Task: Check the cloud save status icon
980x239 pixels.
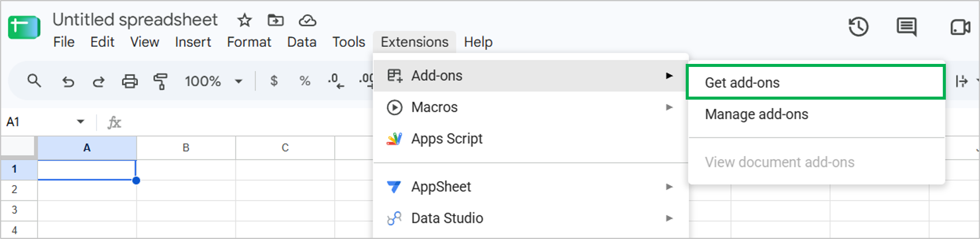Action: [307, 20]
